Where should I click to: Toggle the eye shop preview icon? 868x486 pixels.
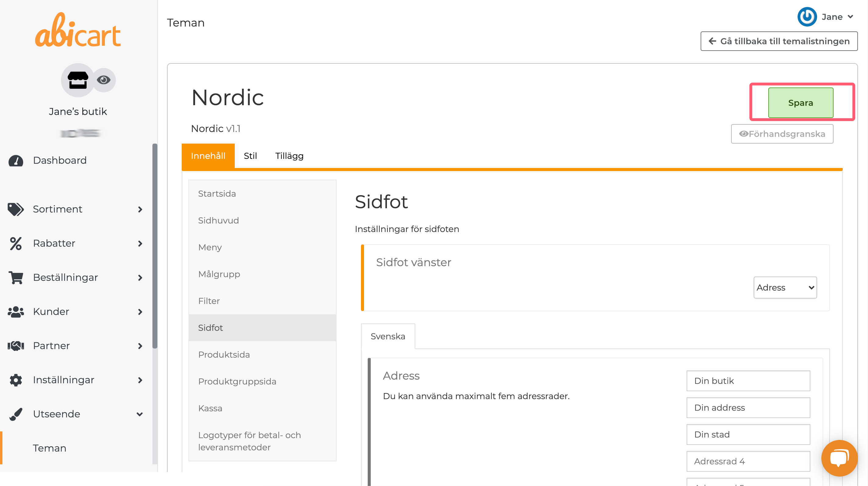(x=103, y=80)
